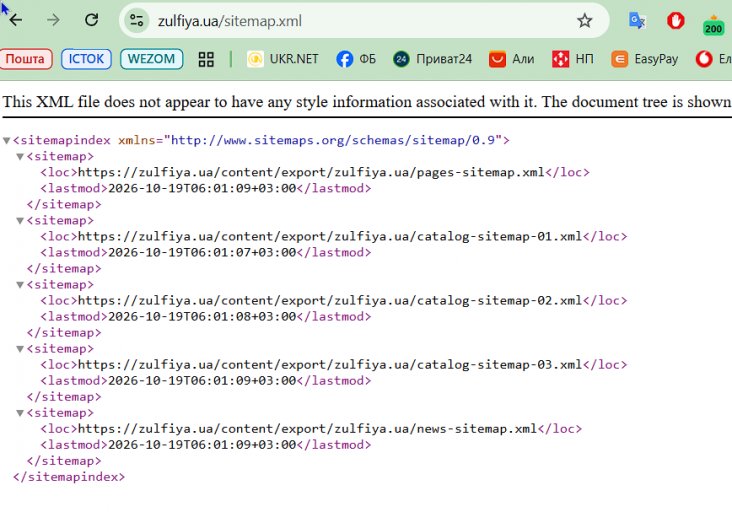732x512 pixels.
Task: Open the bookmark apps grid icon
Action: pyautogui.click(x=206, y=59)
